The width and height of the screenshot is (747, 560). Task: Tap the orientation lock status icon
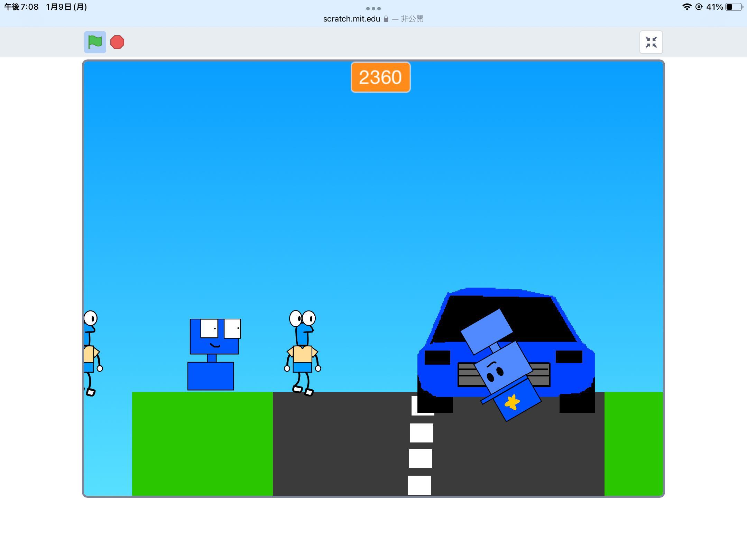click(699, 7)
